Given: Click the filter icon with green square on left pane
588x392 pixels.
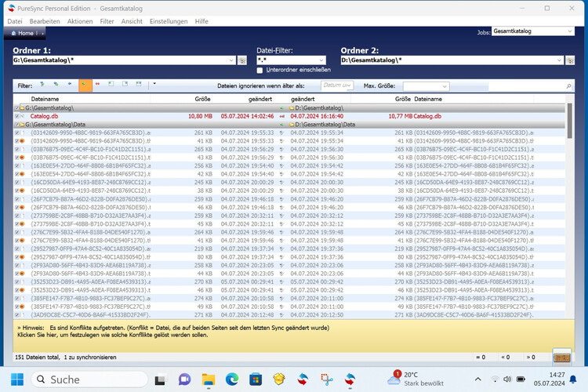Looking at the screenshot, I should (111, 84).
